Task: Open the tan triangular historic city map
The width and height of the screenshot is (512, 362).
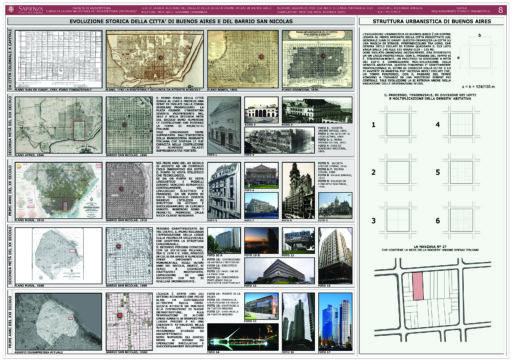Action: pyautogui.click(x=155, y=59)
